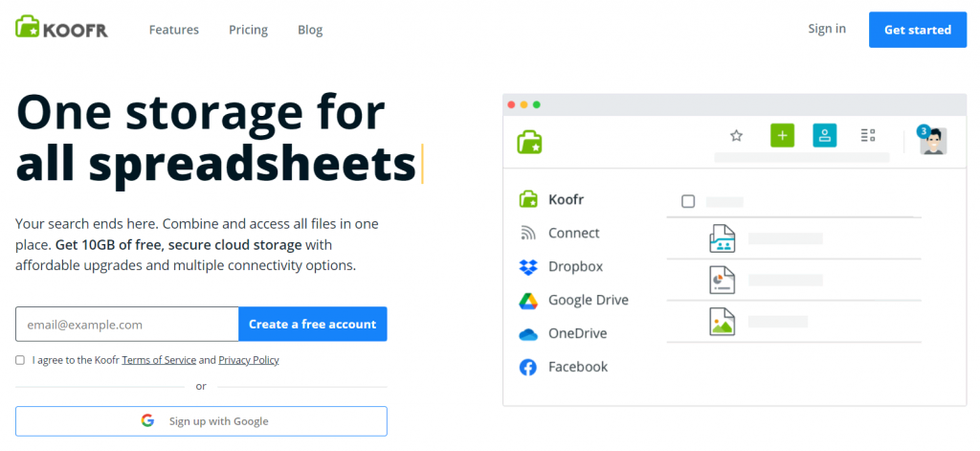Click the user avatar with notification badge
Screen dimensions: 980x451
932,141
